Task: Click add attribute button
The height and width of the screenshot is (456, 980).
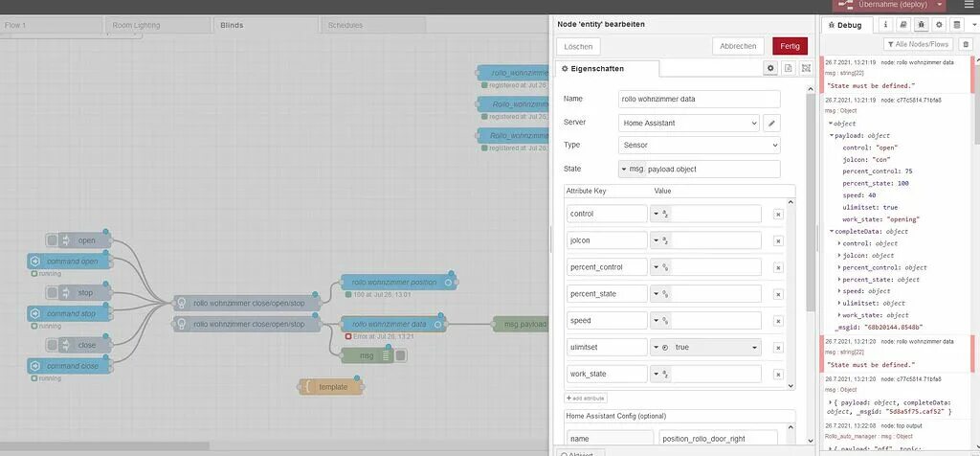Action: [x=586, y=399]
